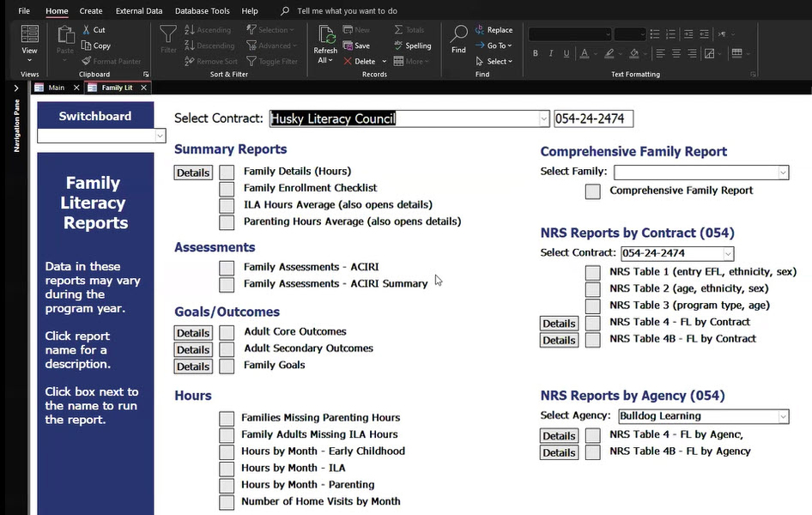The image size is (812, 515).
Task: Click Replace in the Find group
Action: tap(494, 30)
